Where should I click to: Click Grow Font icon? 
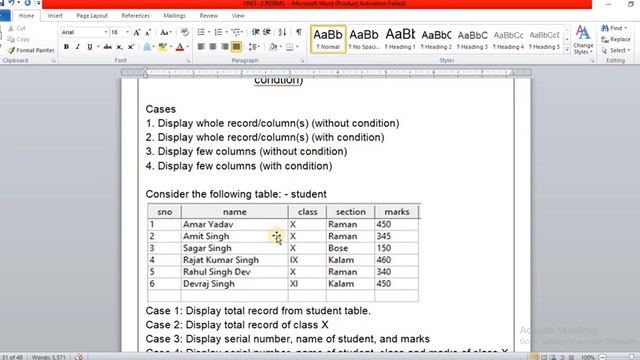[x=137, y=32]
